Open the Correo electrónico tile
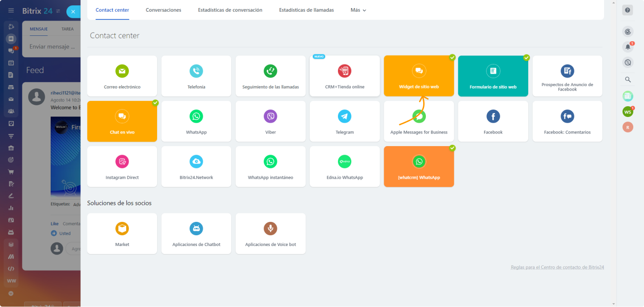 point(122,76)
